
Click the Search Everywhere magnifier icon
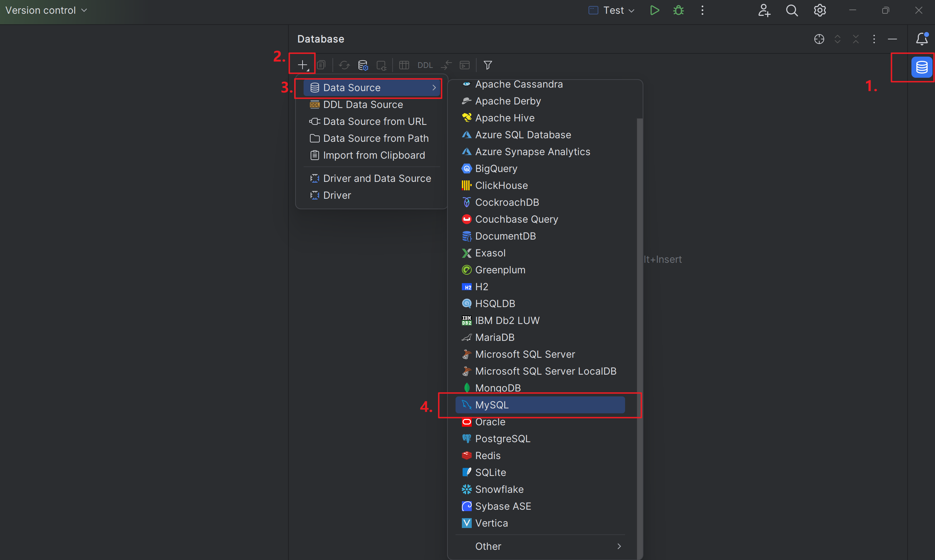[791, 10]
